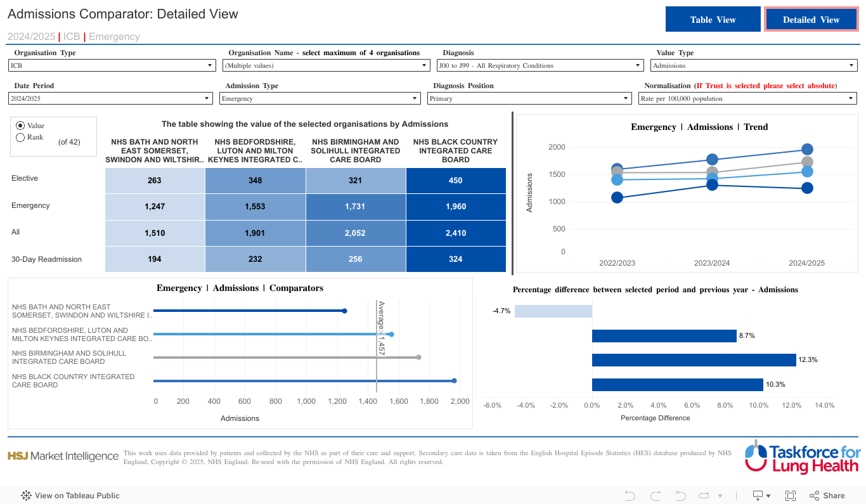Image resolution: width=866 pixels, height=504 pixels.
Task: Enter full screen mode via icon
Action: pos(791,496)
